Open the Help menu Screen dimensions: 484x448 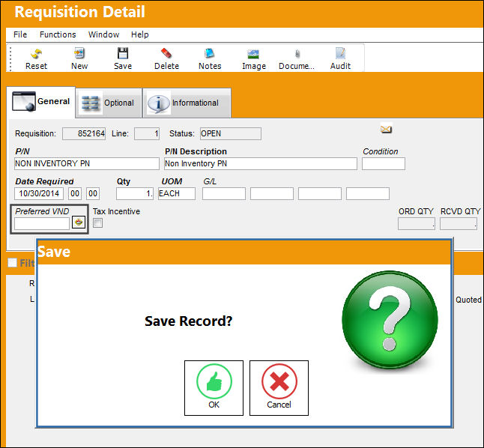point(140,34)
